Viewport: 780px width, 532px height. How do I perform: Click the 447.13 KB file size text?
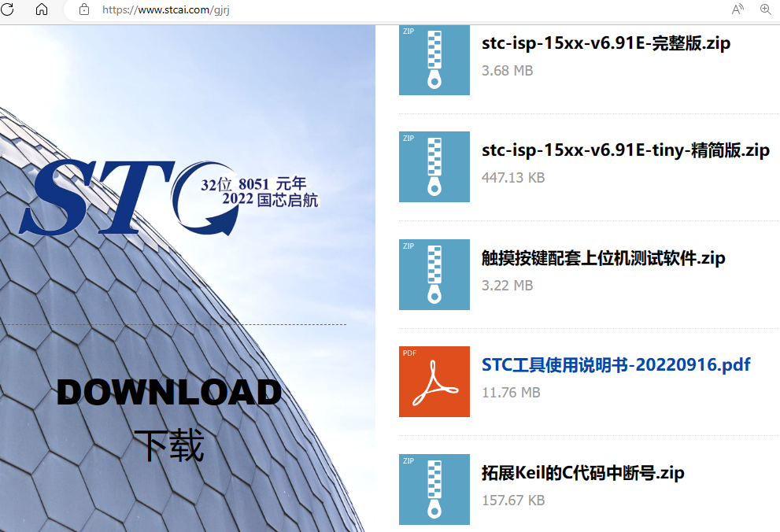pos(513,178)
